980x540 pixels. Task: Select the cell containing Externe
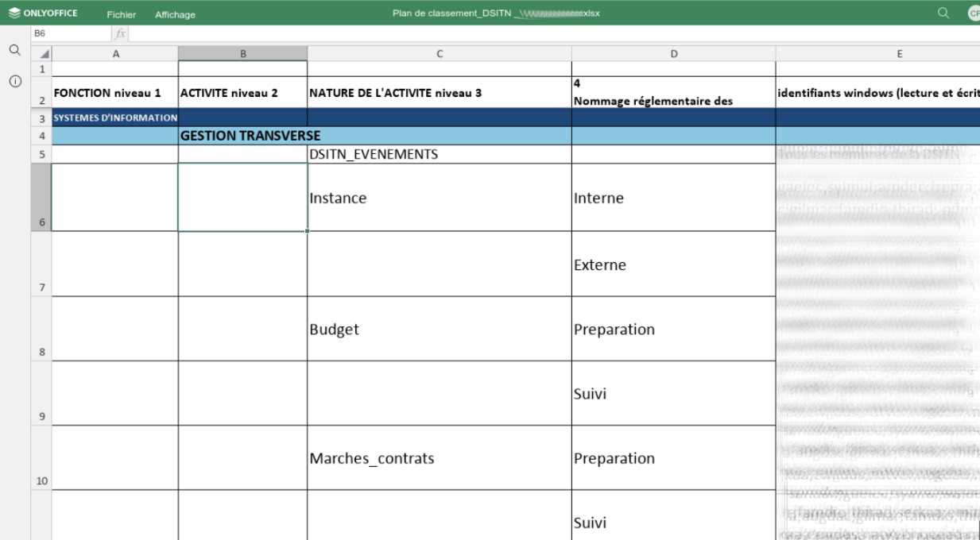pyautogui.click(x=672, y=264)
